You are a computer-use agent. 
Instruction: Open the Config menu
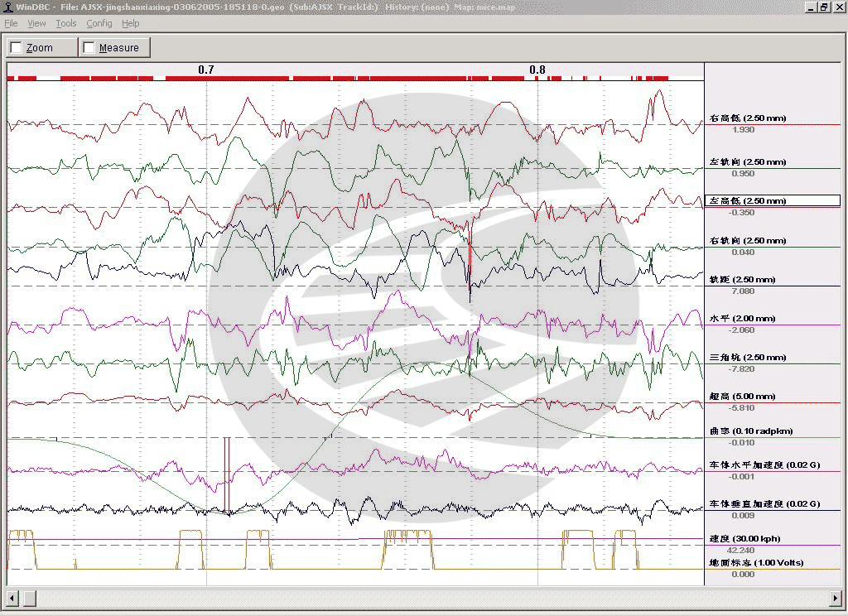[x=99, y=23]
